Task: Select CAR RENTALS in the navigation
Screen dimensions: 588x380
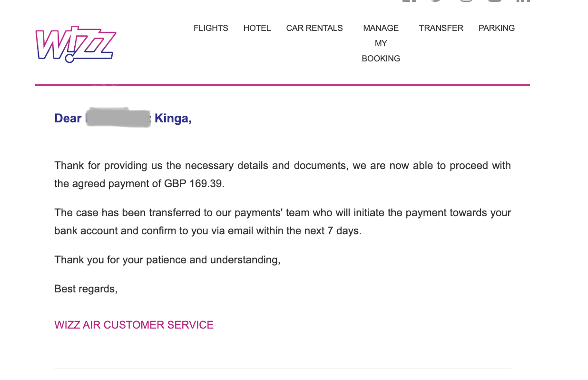Action: tap(314, 28)
